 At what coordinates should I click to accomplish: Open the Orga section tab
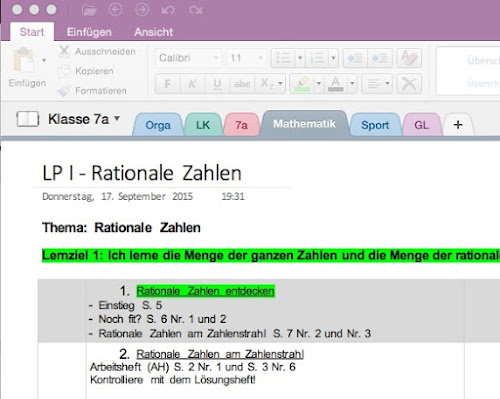coord(158,125)
